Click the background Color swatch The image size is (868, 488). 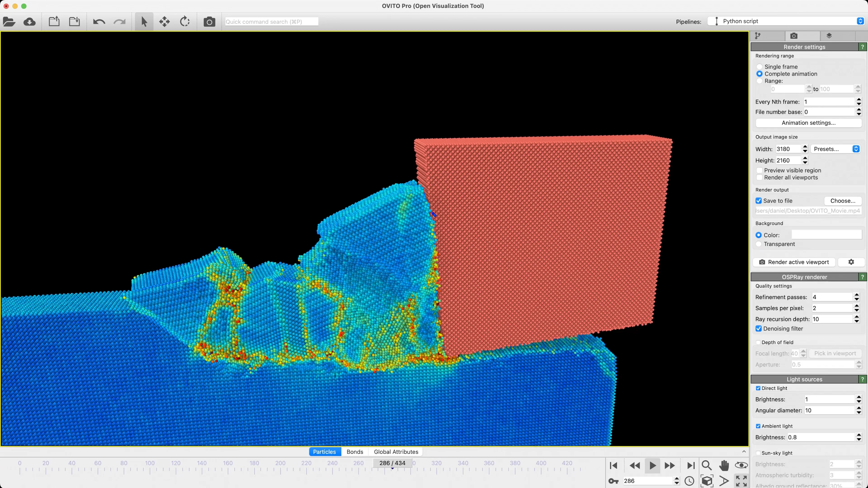tap(826, 235)
